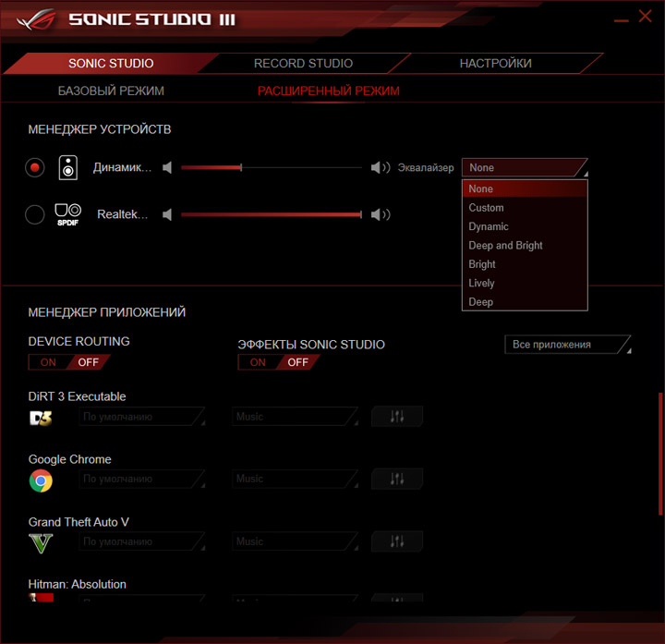Mute the Realtek device via low-volume icon
The width and height of the screenshot is (665, 644).
tap(167, 214)
